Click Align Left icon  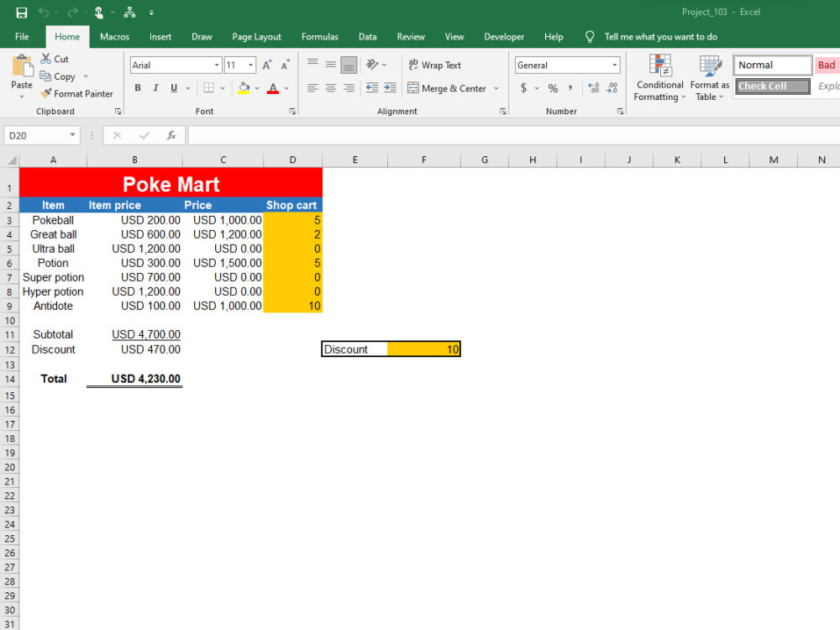click(x=312, y=88)
